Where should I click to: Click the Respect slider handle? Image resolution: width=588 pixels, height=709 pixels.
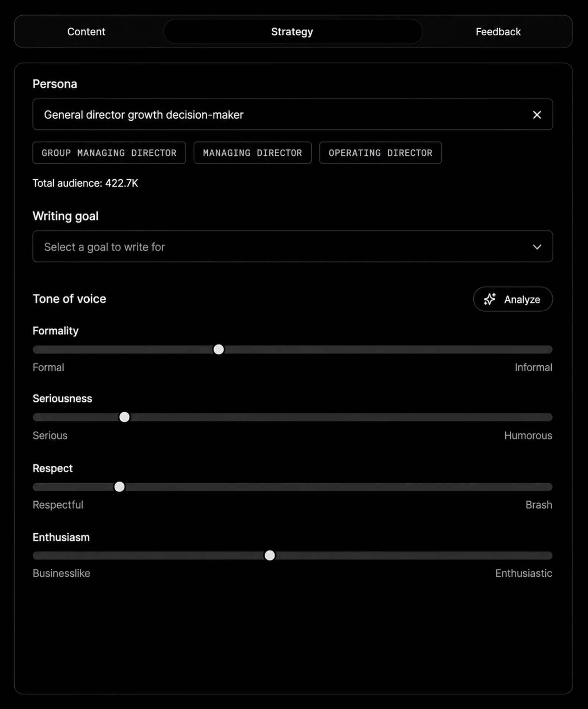point(119,487)
